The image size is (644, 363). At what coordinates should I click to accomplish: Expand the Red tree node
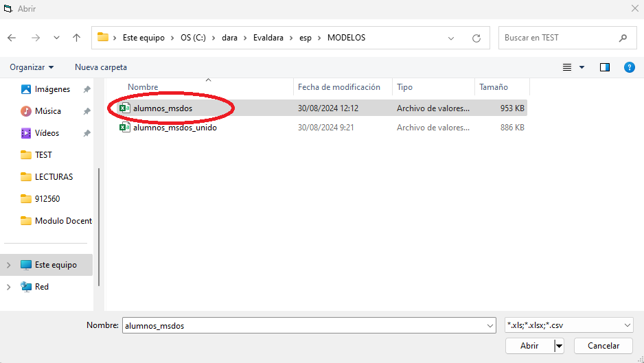click(x=9, y=287)
